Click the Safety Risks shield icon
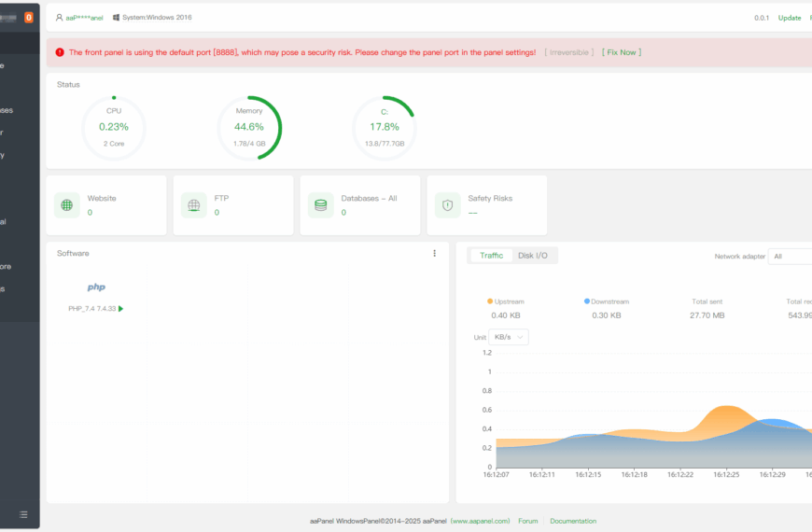The height and width of the screenshot is (532, 812). pyautogui.click(x=447, y=205)
